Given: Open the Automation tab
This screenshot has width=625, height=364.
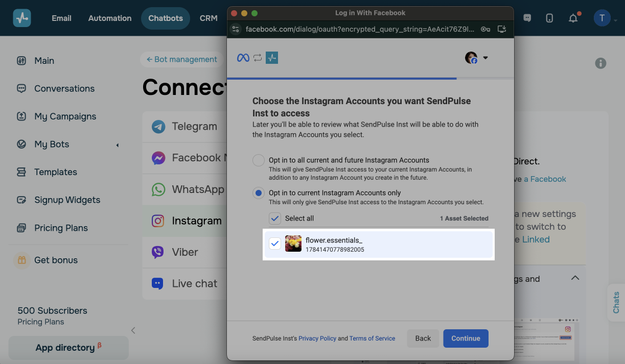Looking at the screenshot, I should [x=110, y=18].
